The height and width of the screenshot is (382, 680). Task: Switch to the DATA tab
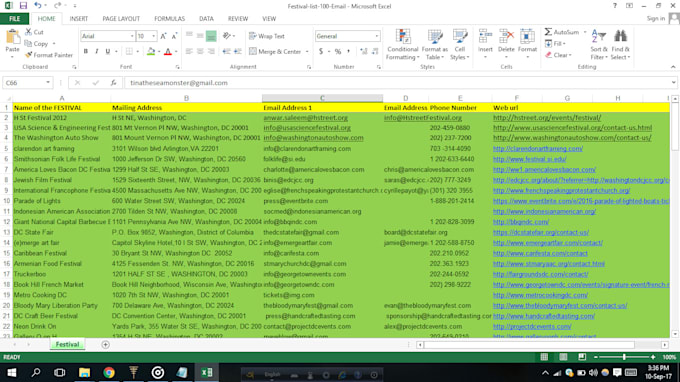point(206,19)
